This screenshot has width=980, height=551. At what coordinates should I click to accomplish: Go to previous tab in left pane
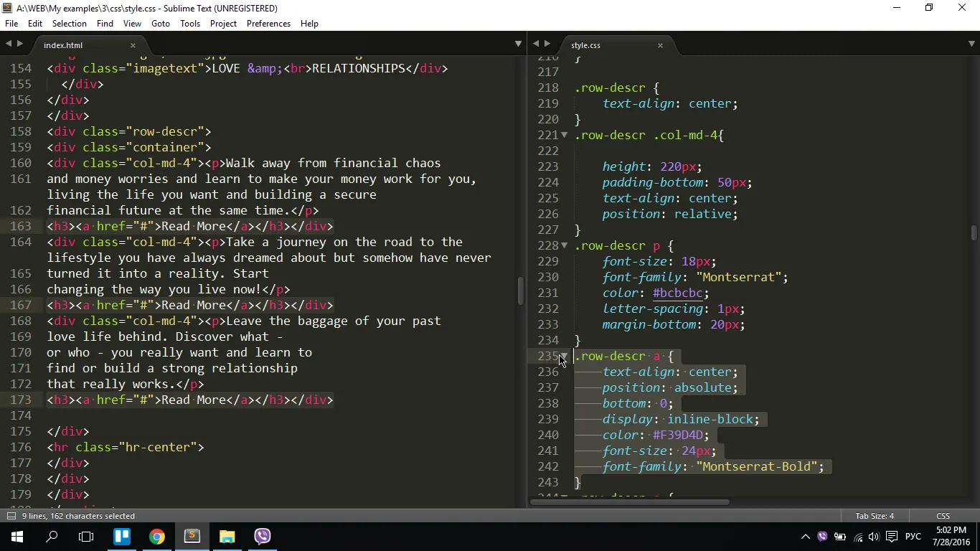pyautogui.click(x=9, y=44)
